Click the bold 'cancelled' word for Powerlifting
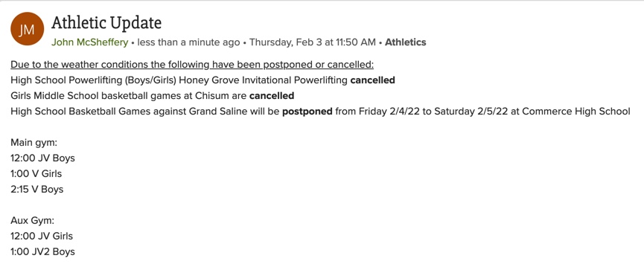Viewport: 644px width, 270px height. click(372, 80)
